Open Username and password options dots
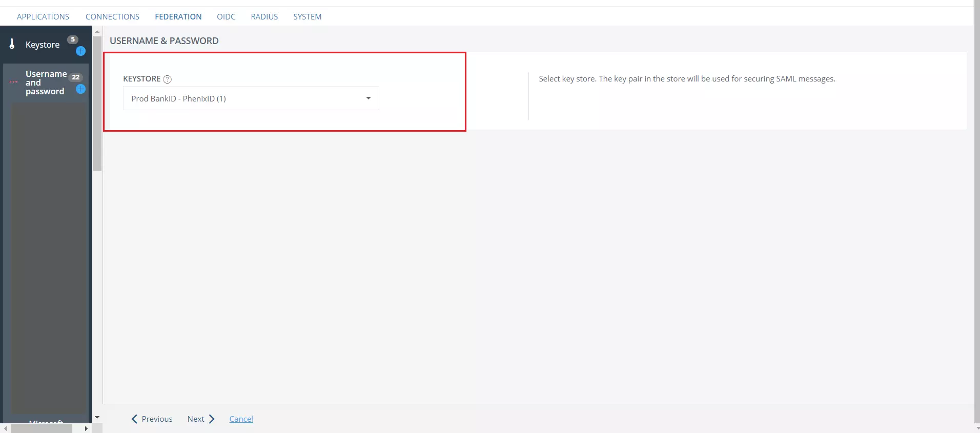Screen dimensions: 980x433 [13, 82]
